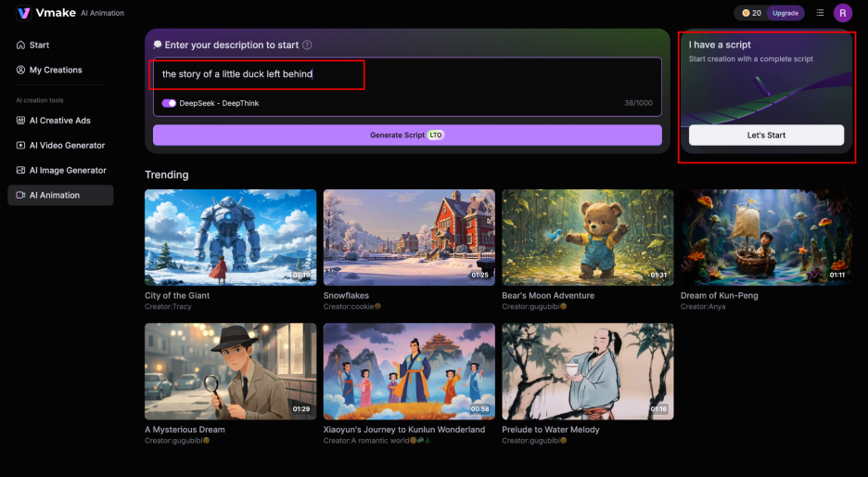Toggle the DeepSeek DeepThink switch
868x477 pixels.
coord(169,103)
